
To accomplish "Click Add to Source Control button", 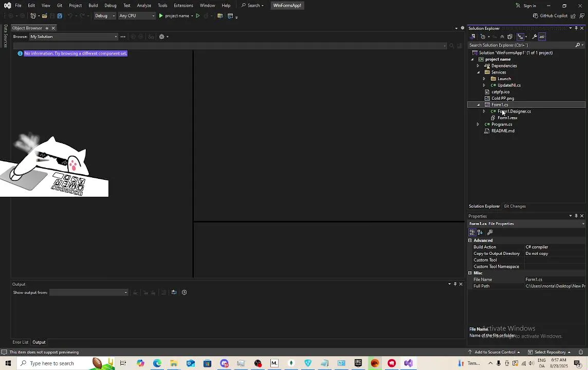I will pyautogui.click(x=494, y=352).
